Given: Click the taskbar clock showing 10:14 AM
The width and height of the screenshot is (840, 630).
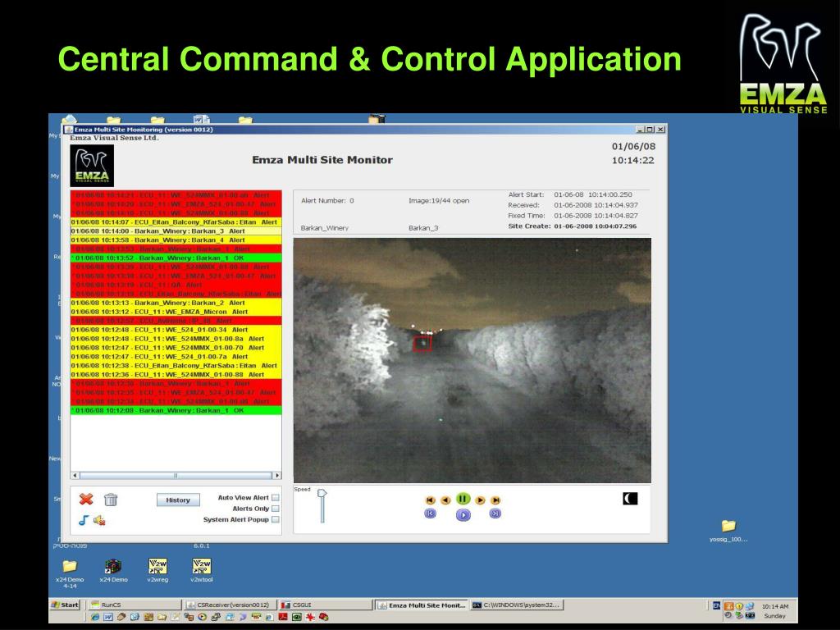Looking at the screenshot, I should (775, 606).
